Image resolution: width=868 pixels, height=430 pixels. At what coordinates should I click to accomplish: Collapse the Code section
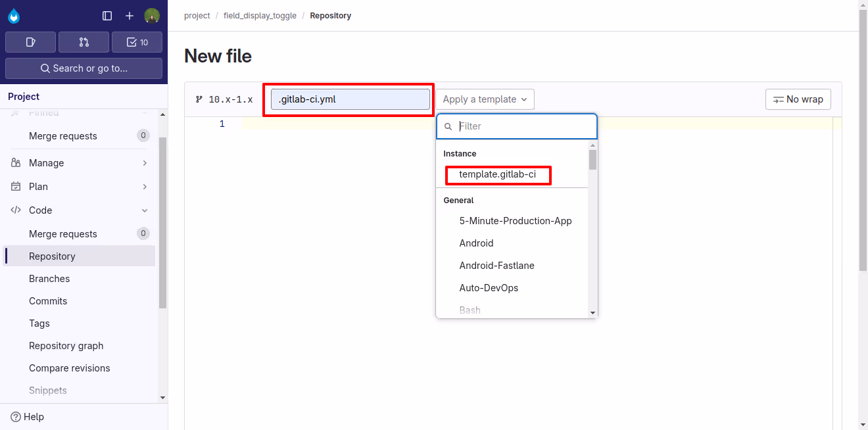tap(79, 210)
